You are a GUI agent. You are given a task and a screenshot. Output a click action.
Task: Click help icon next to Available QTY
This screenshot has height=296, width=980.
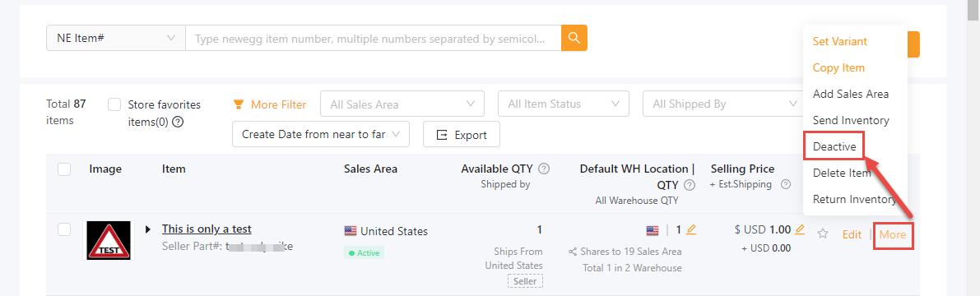[544, 169]
